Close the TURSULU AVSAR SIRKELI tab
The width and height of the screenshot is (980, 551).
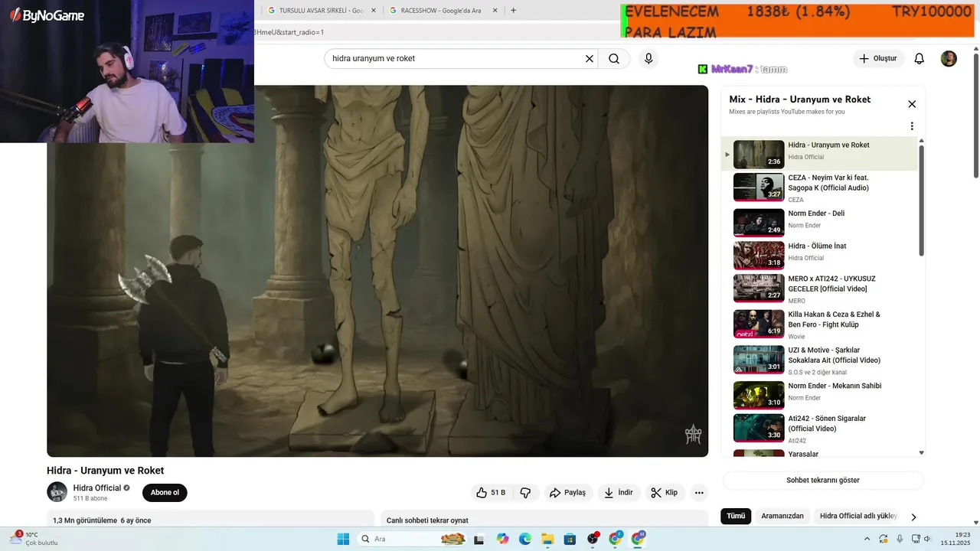(374, 11)
